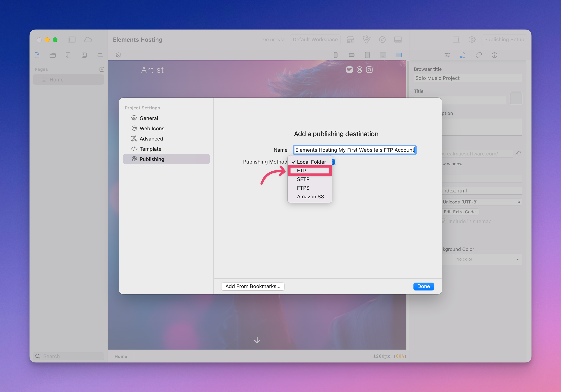
Task: Open the Default Workspace selector
Action: (315, 40)
